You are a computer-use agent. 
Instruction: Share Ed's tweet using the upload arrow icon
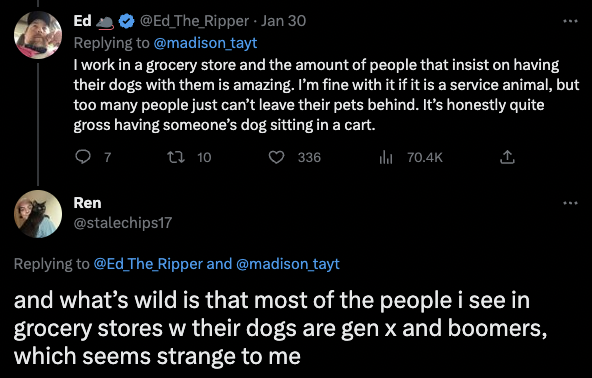coord(507,157)
